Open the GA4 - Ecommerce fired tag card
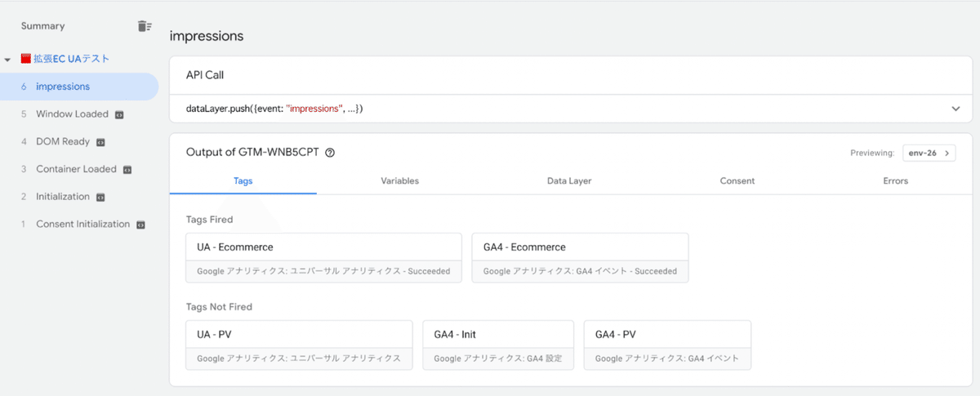 (x=580, y=258)
